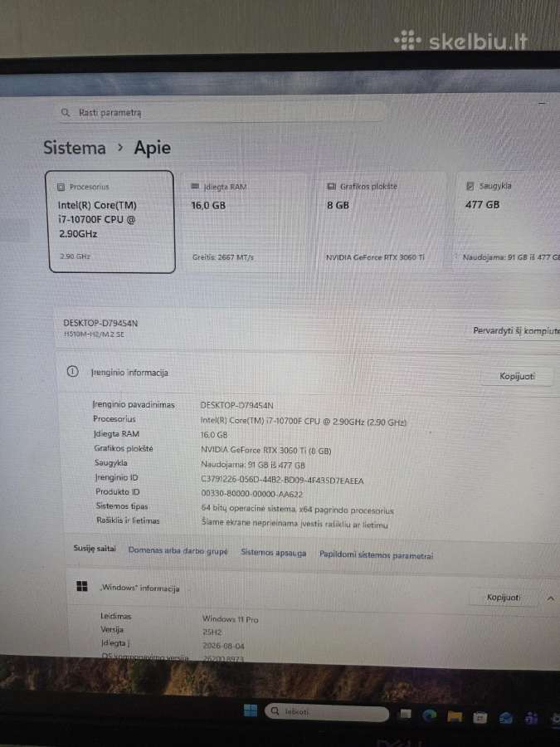Open Microsoft Teams from the taskbar
560x747 pixels.
click(x=531, y=719)
